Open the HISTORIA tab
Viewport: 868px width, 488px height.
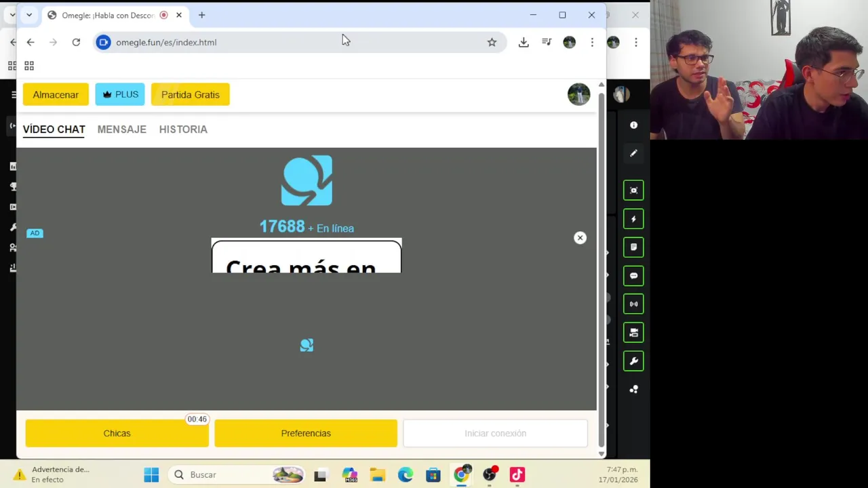pyautogui.click(x=183, y=129)
